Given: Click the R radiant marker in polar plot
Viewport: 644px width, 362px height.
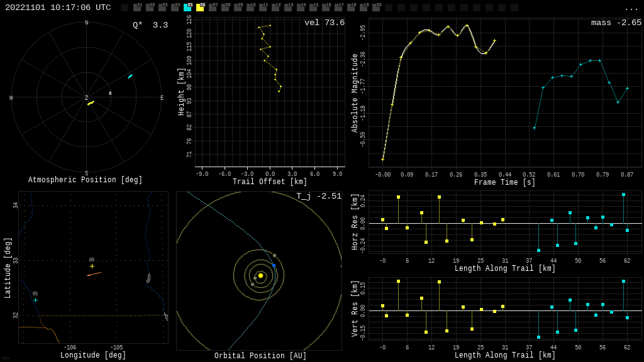Looking at the screenshot, I should click(110, 94).
